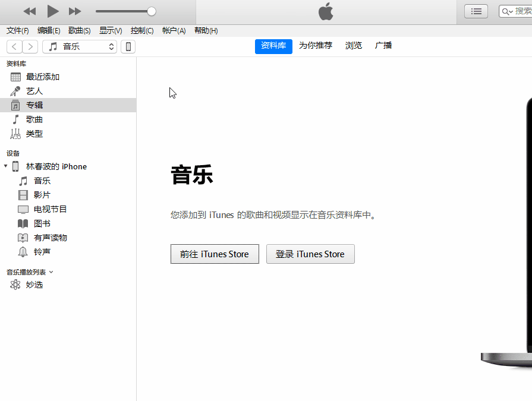Click the calendar icon beside 最近添加
This screenshot has width=532, height=401.
[x=15, y=77]
